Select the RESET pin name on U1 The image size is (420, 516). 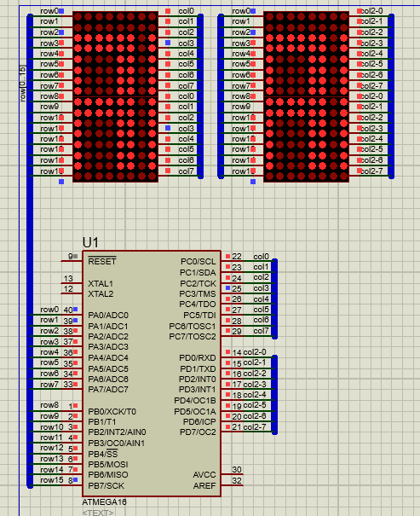tap(102, 261)
